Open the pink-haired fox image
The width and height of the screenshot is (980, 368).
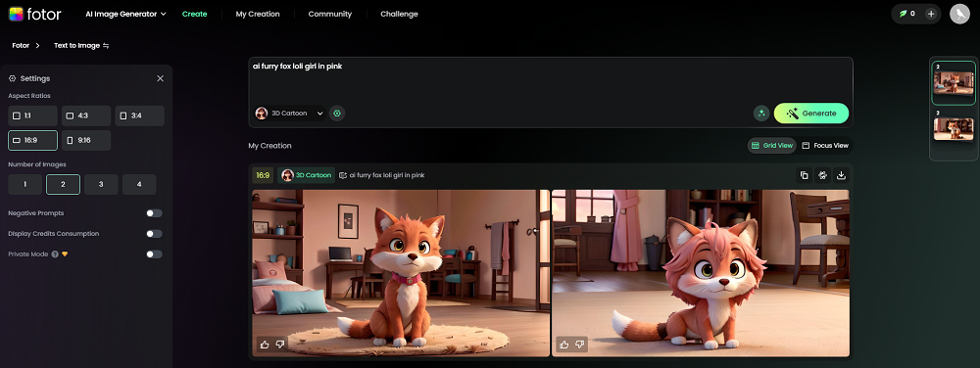click(x=701, y=273)
